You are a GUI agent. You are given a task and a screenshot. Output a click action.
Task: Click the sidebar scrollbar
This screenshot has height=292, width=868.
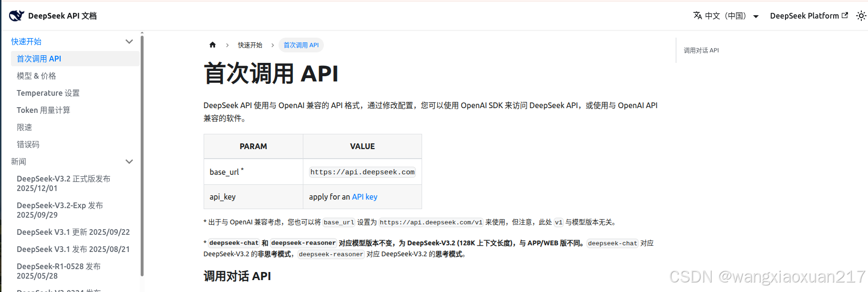(x=142, y=155)
